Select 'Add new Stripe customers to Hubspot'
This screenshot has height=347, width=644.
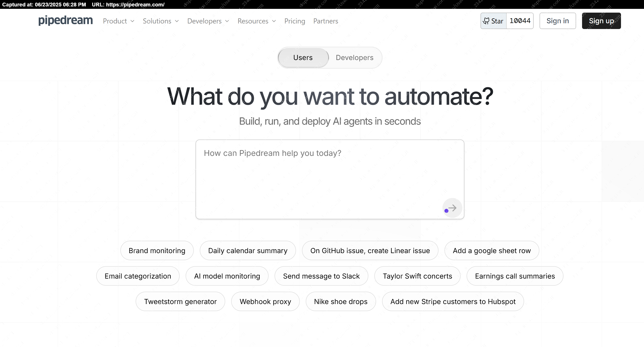453,301
